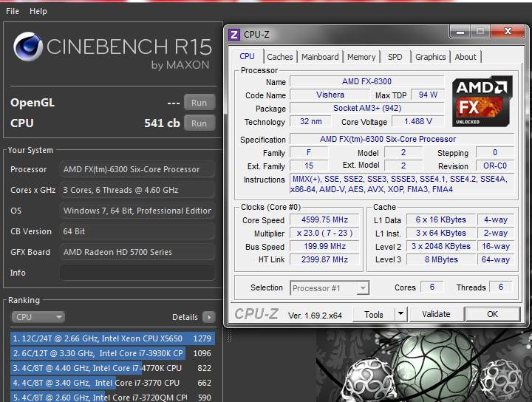This screenshot has height=402, width=532.
Task: Switch to the Mainboard tab
Action: (x=320, y=57)
